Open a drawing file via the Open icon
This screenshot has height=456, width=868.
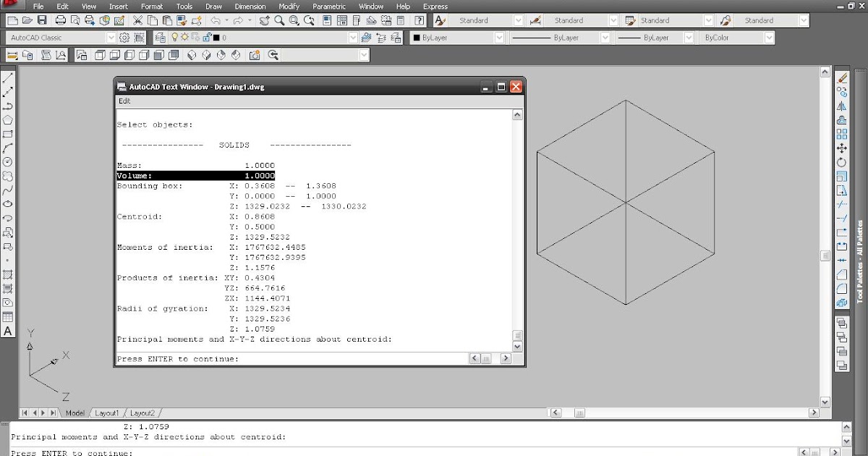point(26,20)
